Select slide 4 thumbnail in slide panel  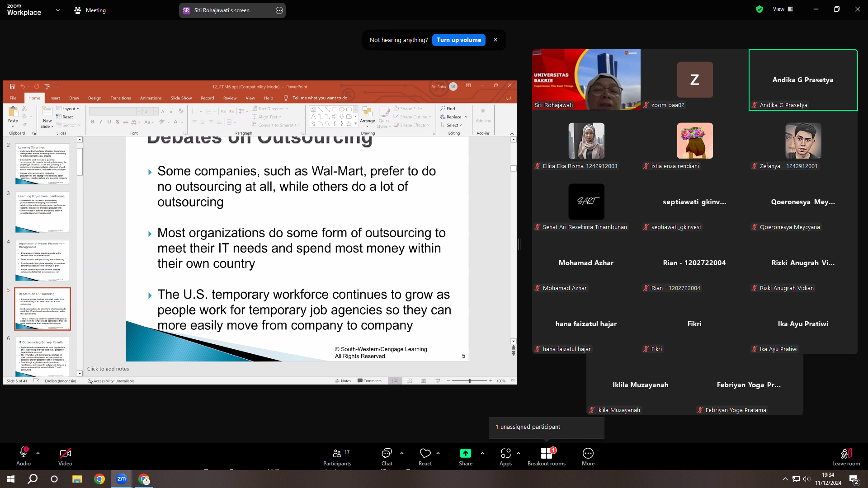coord(42,261)
